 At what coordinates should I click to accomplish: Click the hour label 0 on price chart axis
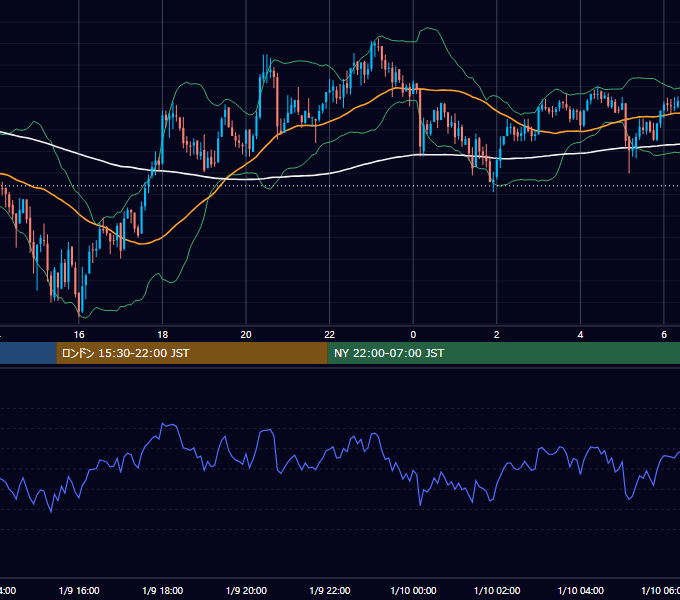413,335
